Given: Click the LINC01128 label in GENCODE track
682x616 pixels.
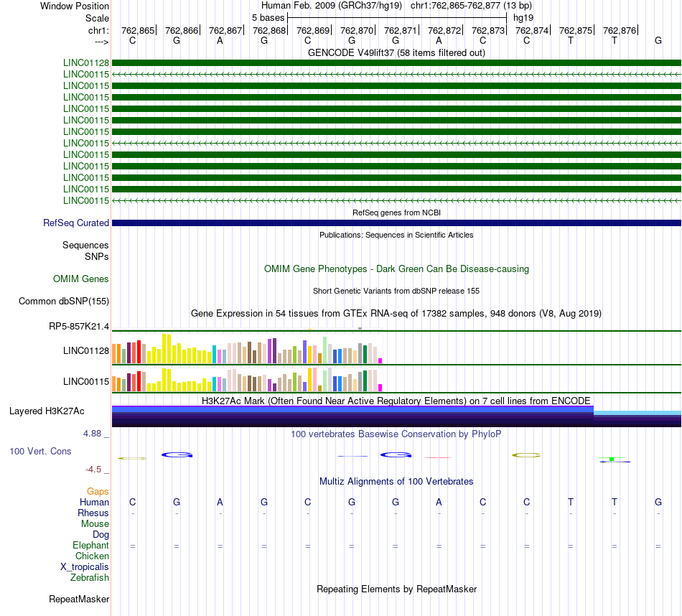Looking at the screenshot, I should [86, 62].
